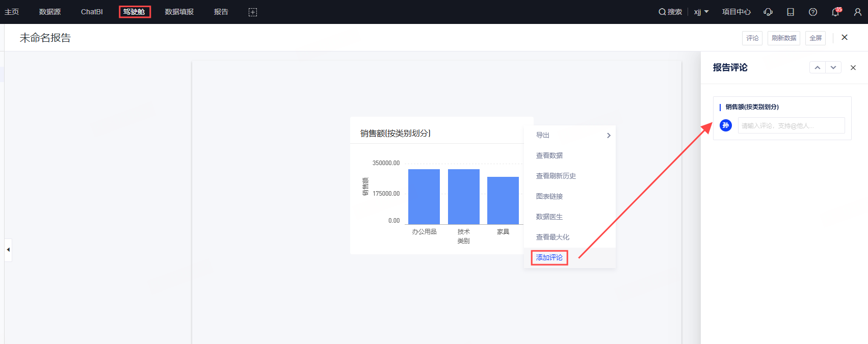Go to previous comment with up chevron
The image size is (868, 344).
818,68
